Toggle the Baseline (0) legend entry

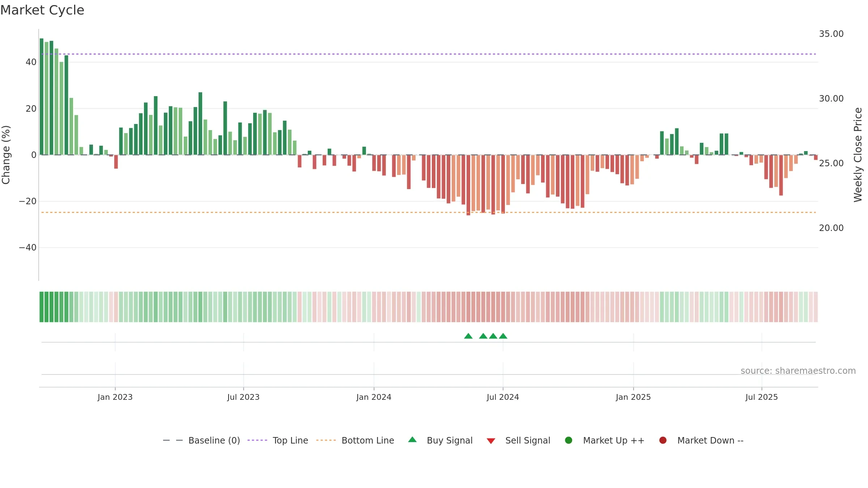coord(214,440)
